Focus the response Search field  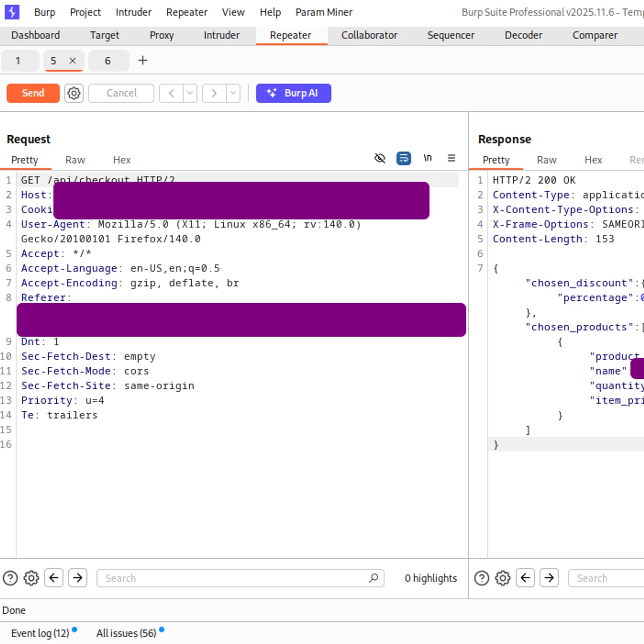tap(606, 578)
